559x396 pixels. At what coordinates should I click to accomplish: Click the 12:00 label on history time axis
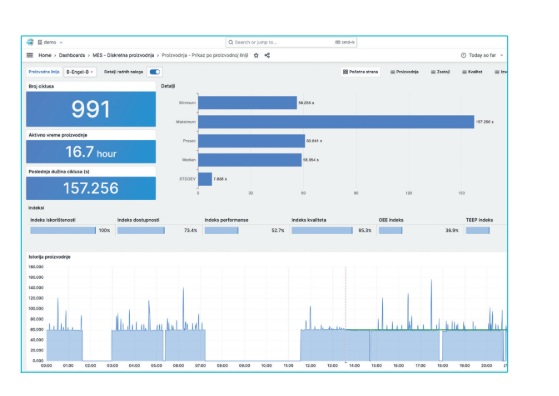pos(311,366)
